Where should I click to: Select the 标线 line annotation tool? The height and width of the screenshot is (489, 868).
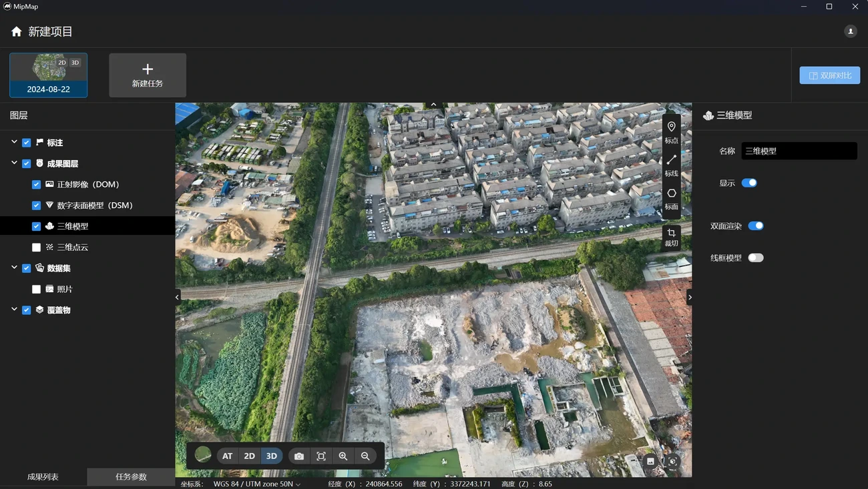tap(671, 164)
